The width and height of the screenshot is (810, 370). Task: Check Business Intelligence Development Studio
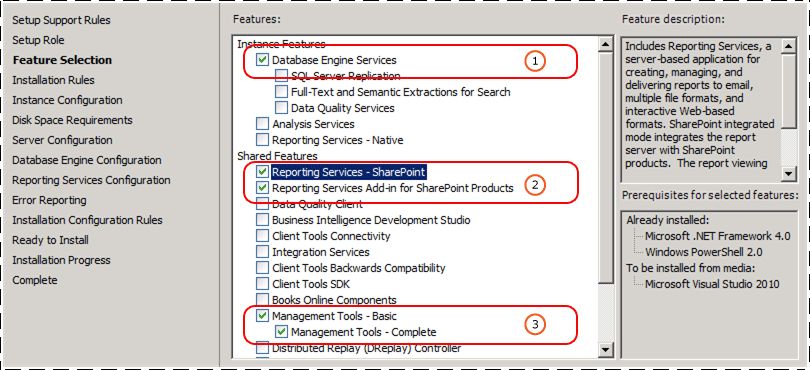(x=262, y=220)
